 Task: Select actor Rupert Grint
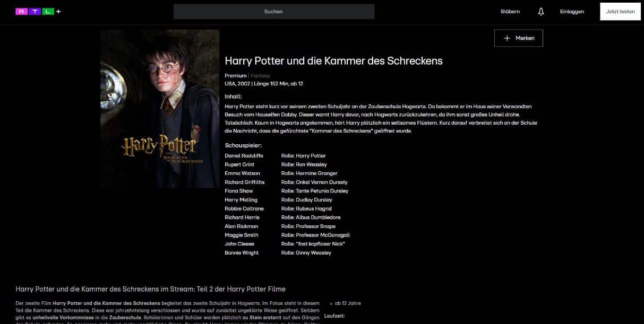239,164
